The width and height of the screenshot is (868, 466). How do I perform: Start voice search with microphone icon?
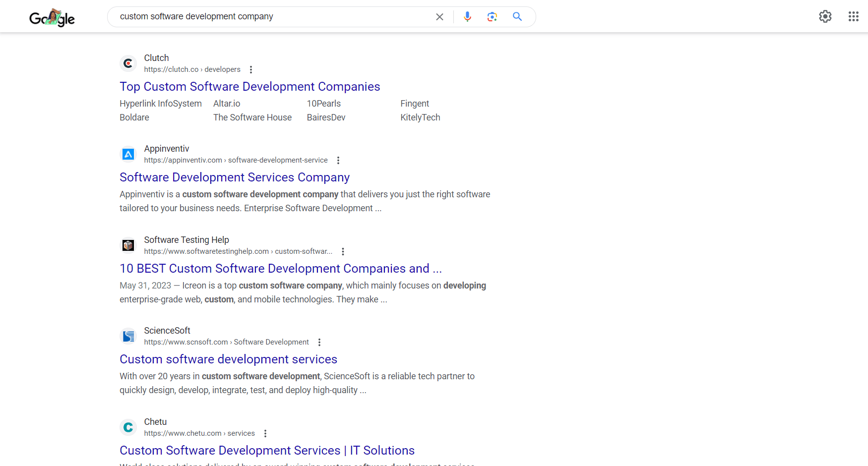pyautogui.click(x=467, y=17)
